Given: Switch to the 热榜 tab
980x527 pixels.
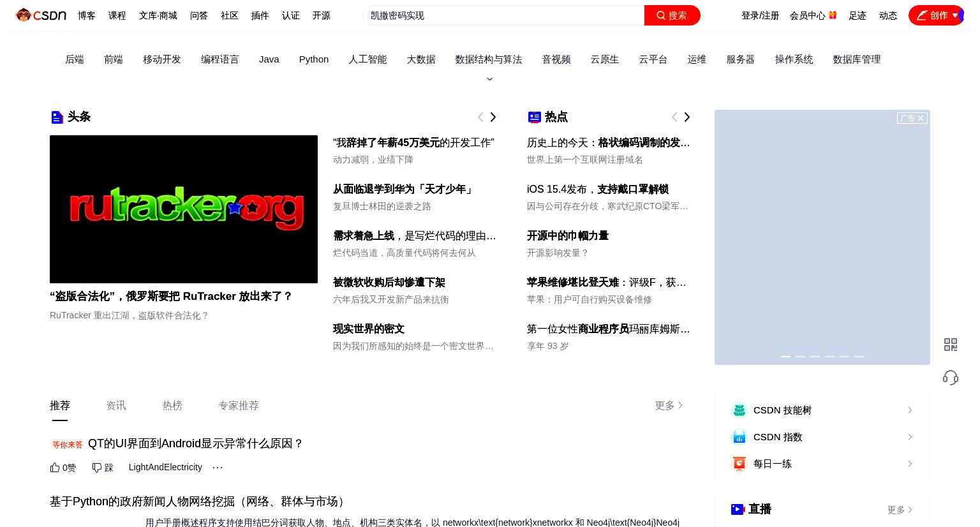Looking at the screenshot, I should coord(172,405).
